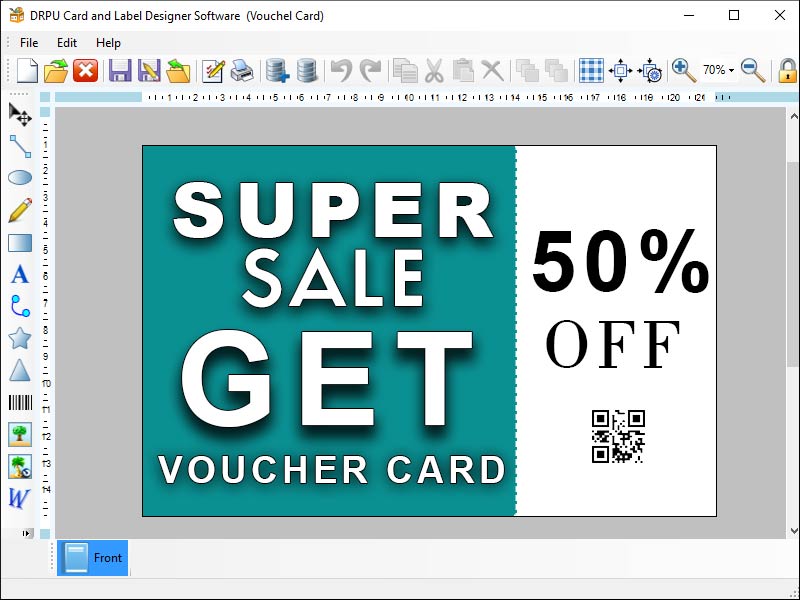
Task: Select the Star shape tool
Action: (x=20, y=338)
